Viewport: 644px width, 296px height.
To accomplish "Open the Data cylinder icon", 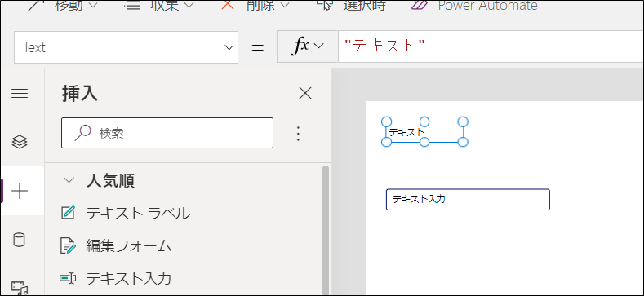I will pyautogui.click(x=20, y=240).
